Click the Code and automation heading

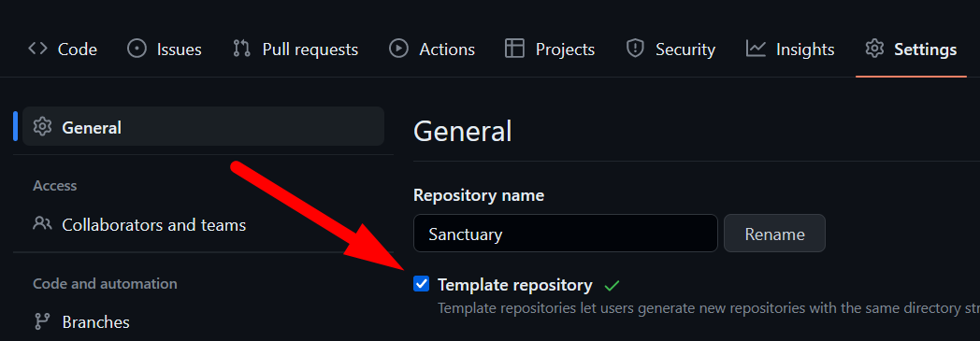pyautogui.click(x=105, y=283)
